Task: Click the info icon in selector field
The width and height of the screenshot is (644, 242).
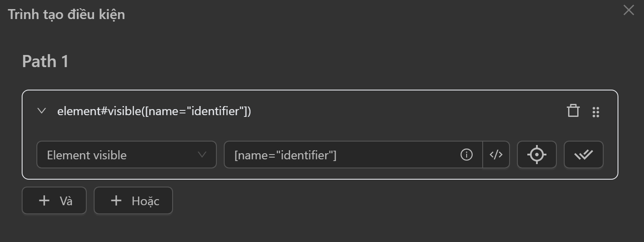Action: (x=466, y=155)
